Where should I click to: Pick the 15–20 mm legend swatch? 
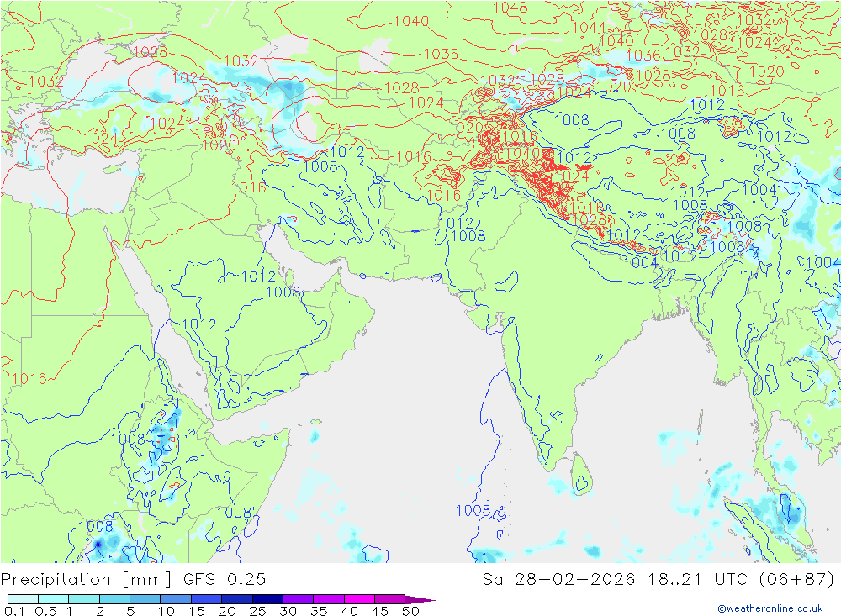[x=206, y=599]
